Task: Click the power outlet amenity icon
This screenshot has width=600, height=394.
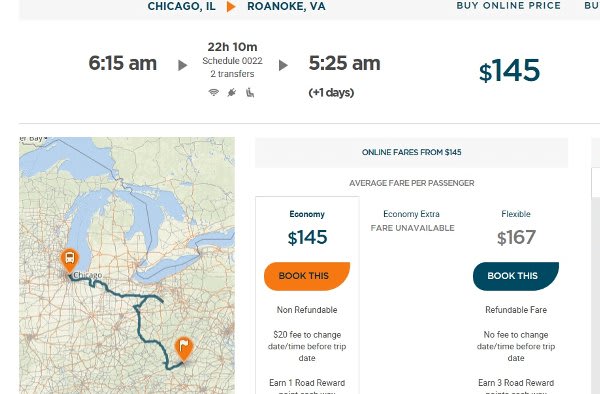Action: pos(232,92)
